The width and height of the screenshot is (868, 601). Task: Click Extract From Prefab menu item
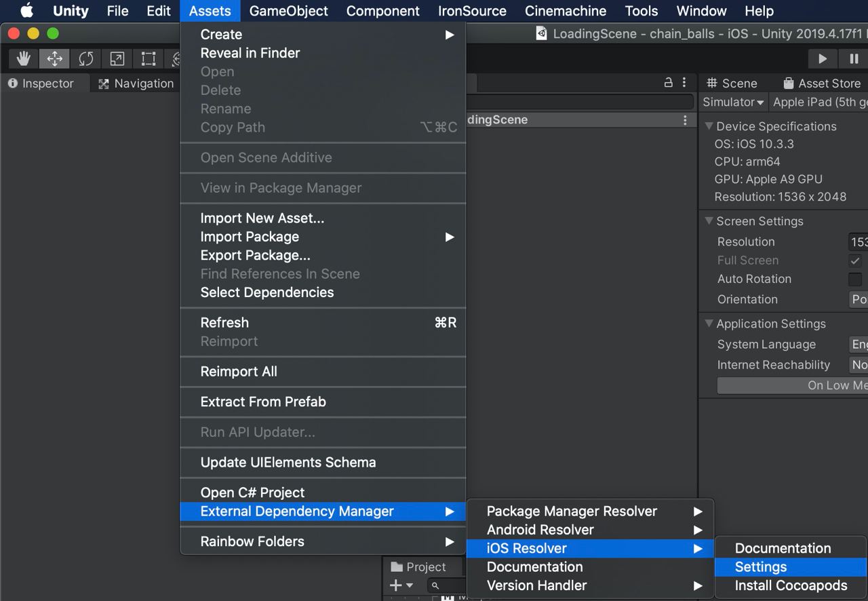(323, 402)
